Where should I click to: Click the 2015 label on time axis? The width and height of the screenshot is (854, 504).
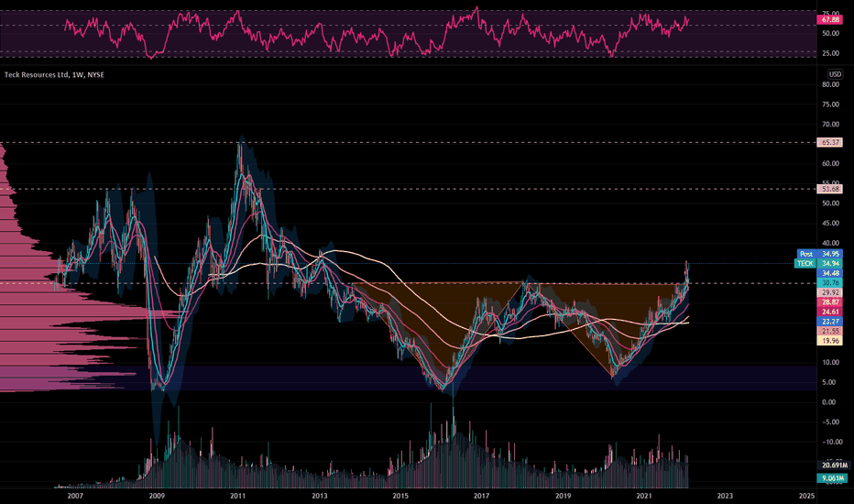(400, 496)
